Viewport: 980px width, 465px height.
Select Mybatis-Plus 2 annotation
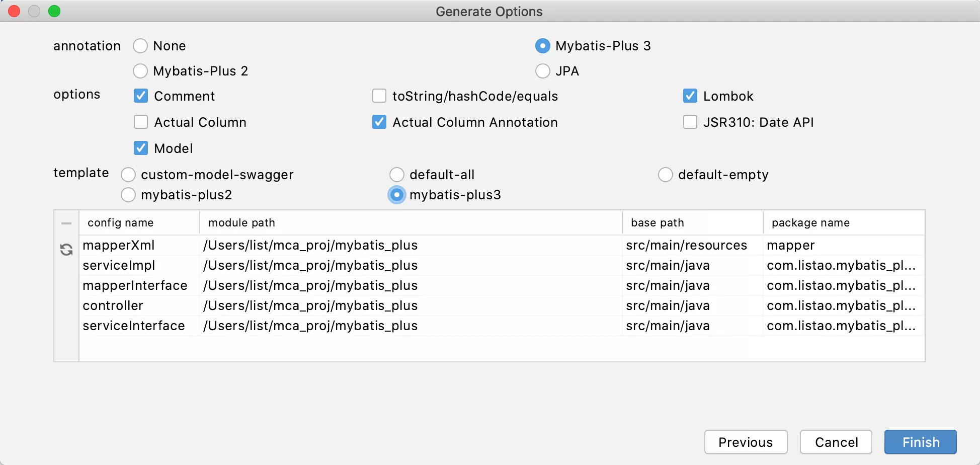(140, 71)
